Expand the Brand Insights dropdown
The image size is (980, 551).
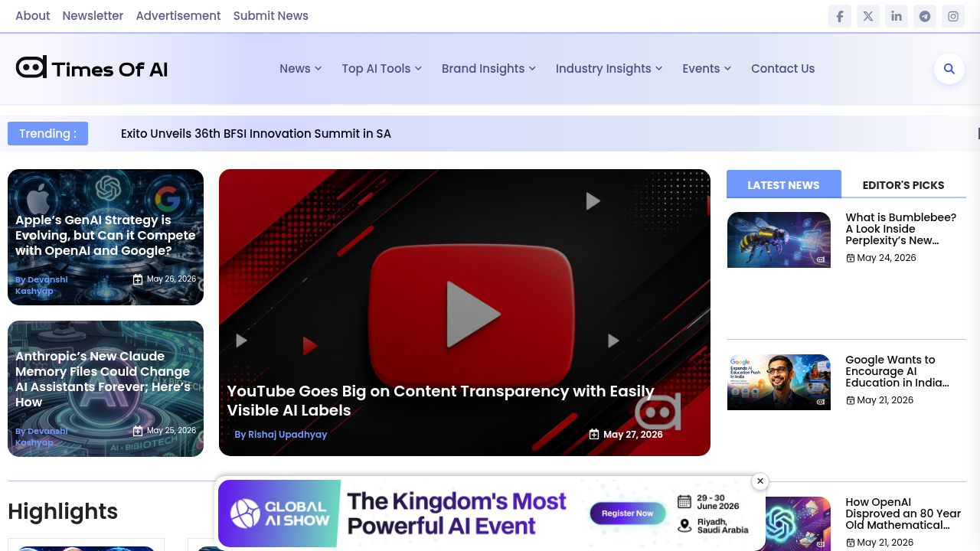(489, 69)
